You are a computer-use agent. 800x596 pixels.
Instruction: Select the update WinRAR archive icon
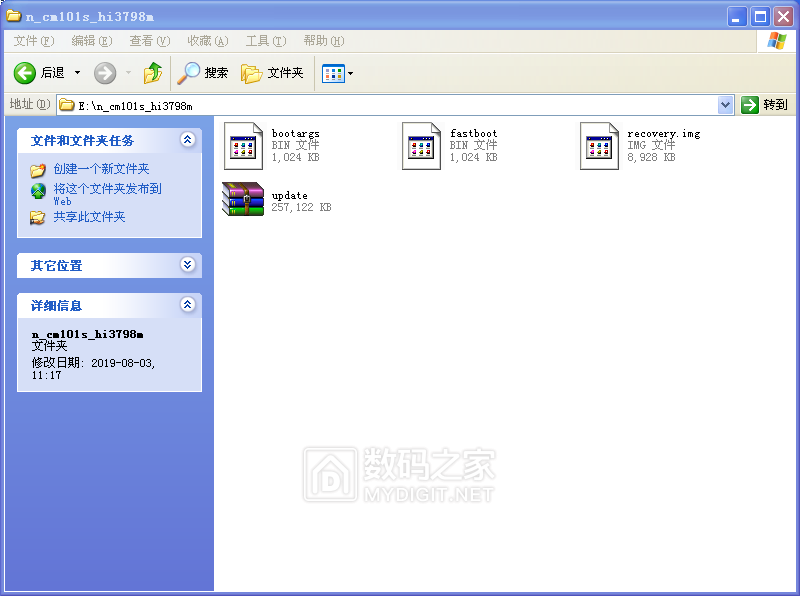(x=243, y=200)
